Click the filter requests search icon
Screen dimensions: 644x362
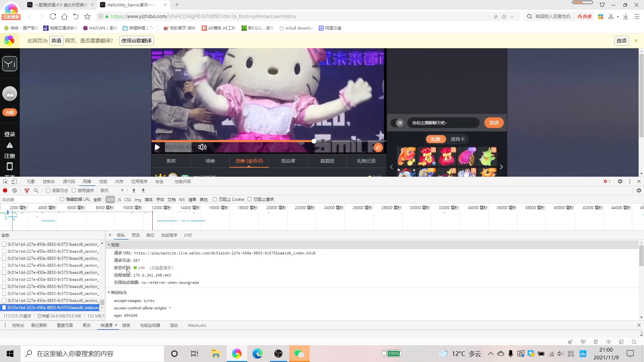[x=36, y=190]
